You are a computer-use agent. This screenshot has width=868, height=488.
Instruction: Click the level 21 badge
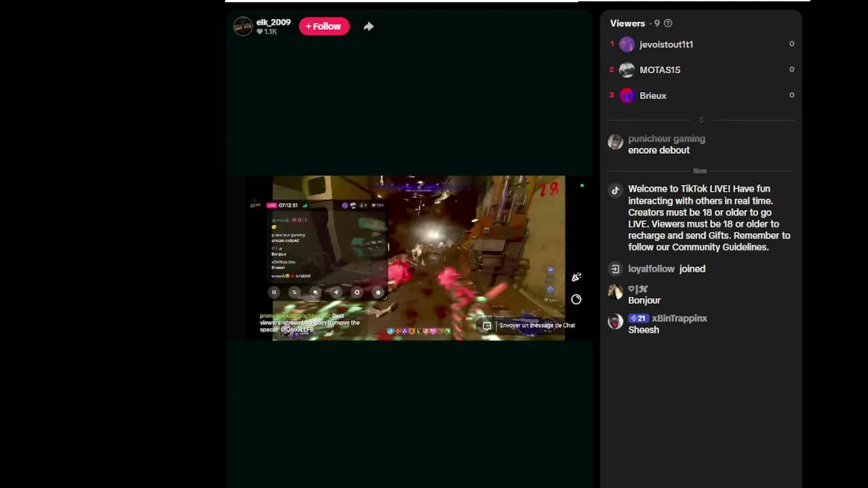[x=638, y=319]
